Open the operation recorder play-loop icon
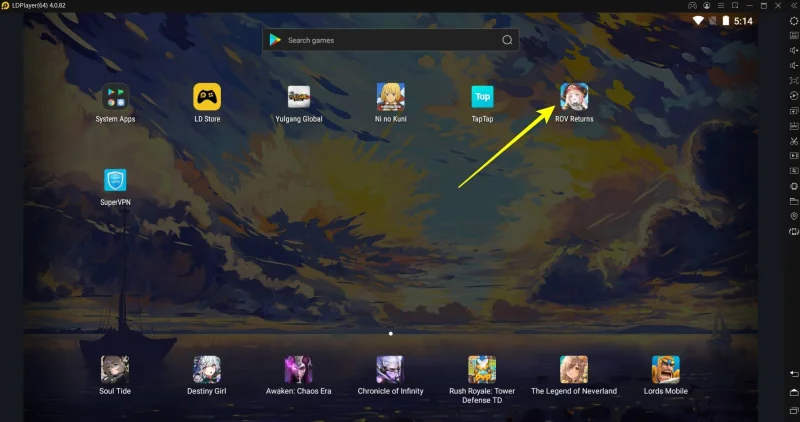The width and height of the screenshot is (800, 422). coord(794,95)
